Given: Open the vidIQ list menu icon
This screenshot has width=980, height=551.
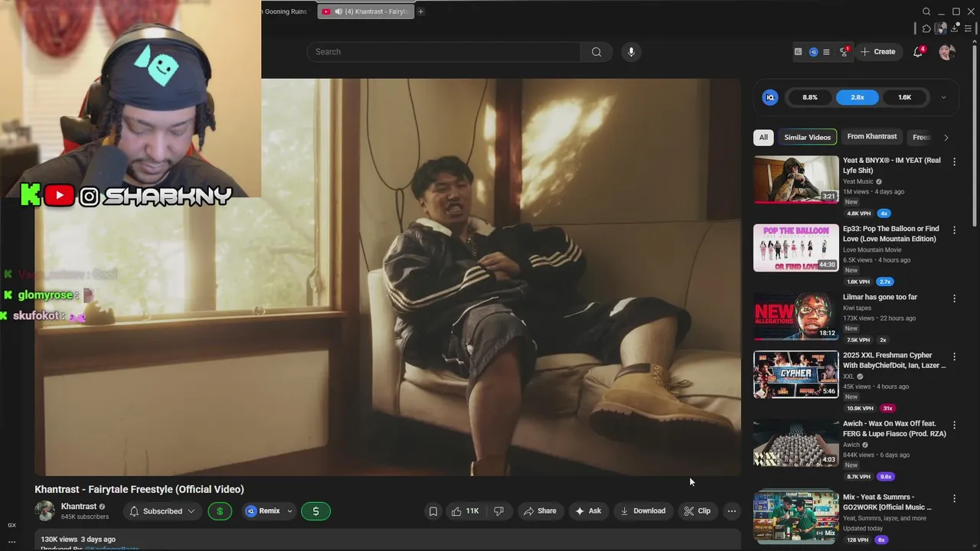Looking at the screenshot, I should click(826, 52).
